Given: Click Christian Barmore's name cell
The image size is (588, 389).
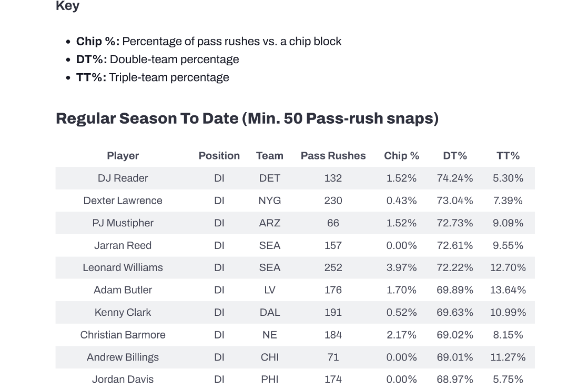Looking at the screenshot, I should pyautogui.click(x=123, y=335).
